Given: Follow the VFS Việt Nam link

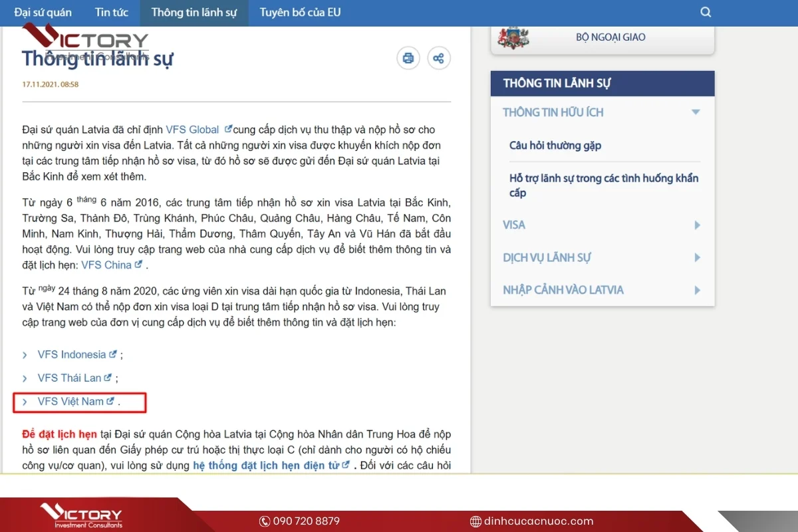Looking at the screenshot, I should click(70, 401).
